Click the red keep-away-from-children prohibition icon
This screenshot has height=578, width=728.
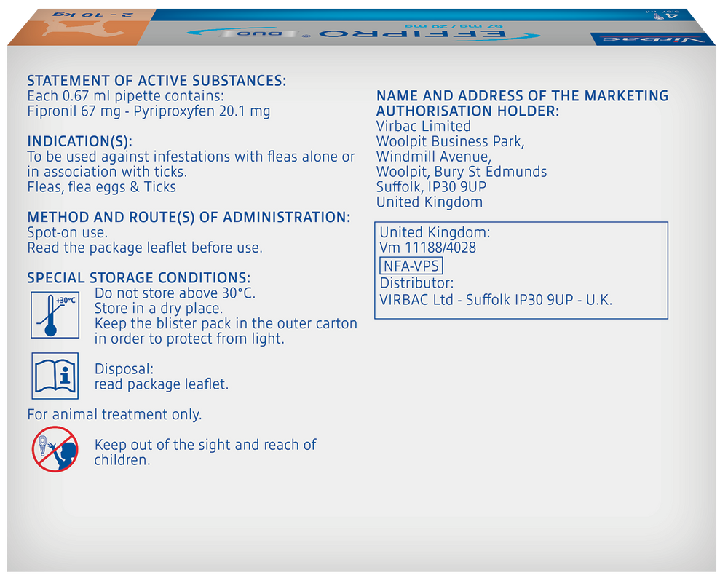pyautogui.click(x=55, y=448)
